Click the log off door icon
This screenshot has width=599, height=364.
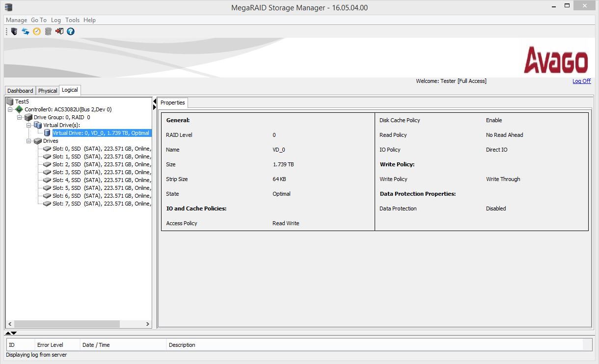point(59,31)
